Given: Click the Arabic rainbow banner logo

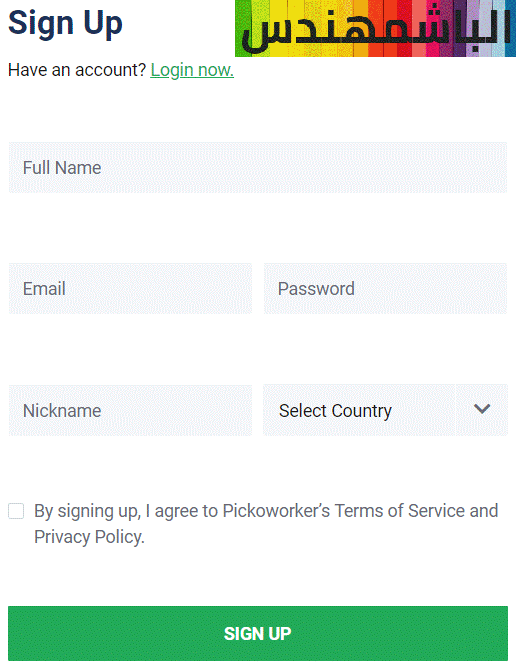Looking at the screenshot, I should tap(375, 28).
